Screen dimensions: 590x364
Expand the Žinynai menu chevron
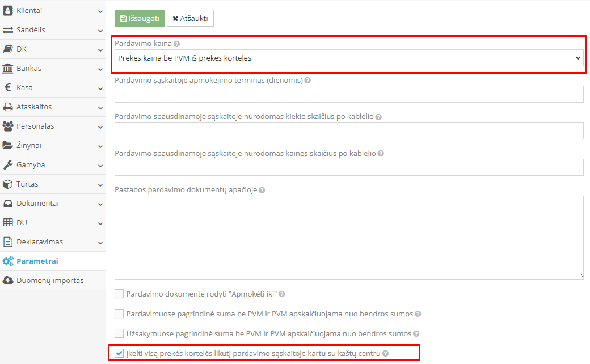pos(100,146)
